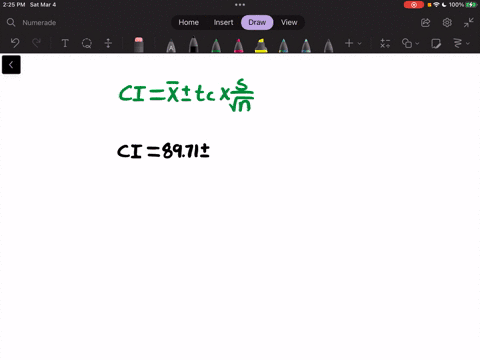Screen dimensions: 480x360
Task: Pick the magenta pen
Action: tap(238, 46)
